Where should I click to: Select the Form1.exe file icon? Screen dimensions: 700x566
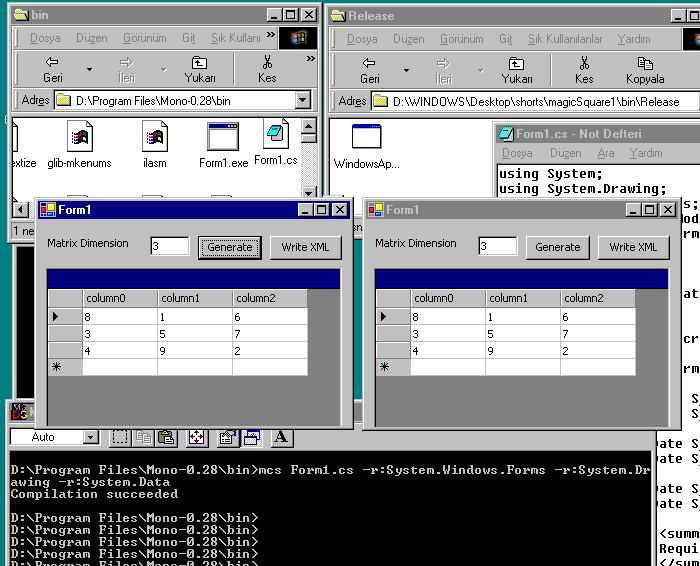223,137
